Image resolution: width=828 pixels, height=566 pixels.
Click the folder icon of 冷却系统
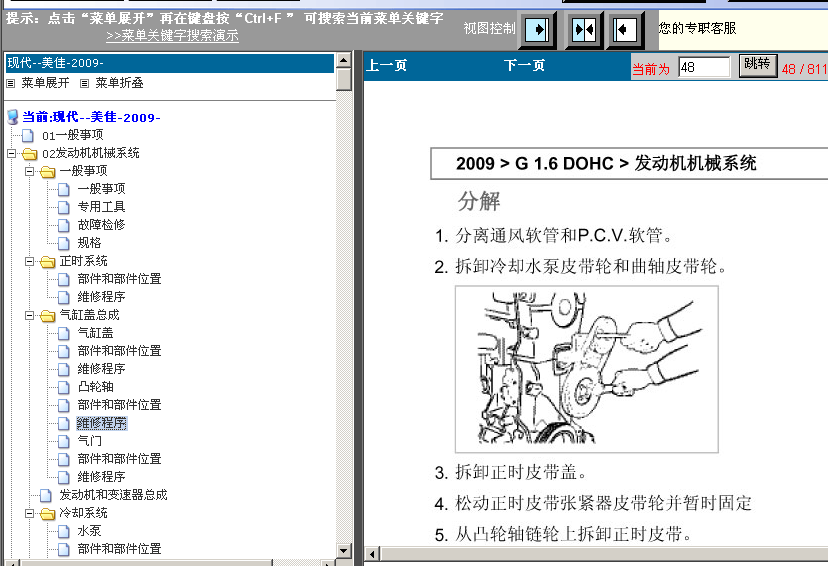(48, 513)
